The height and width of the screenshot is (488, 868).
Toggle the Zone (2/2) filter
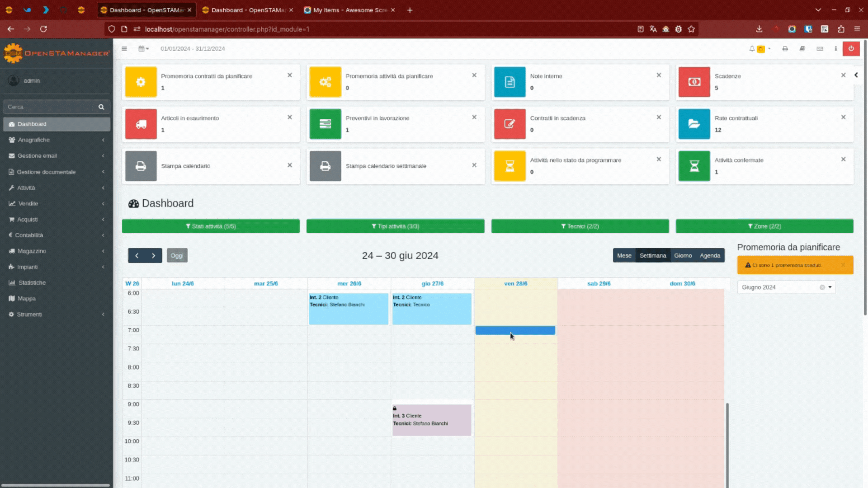click(x=764, y=226)
